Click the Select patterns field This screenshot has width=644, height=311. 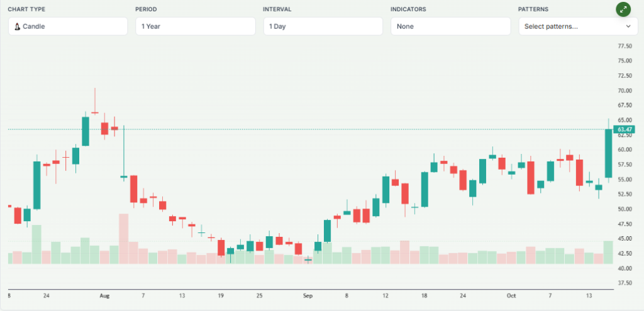pos(569,26)
